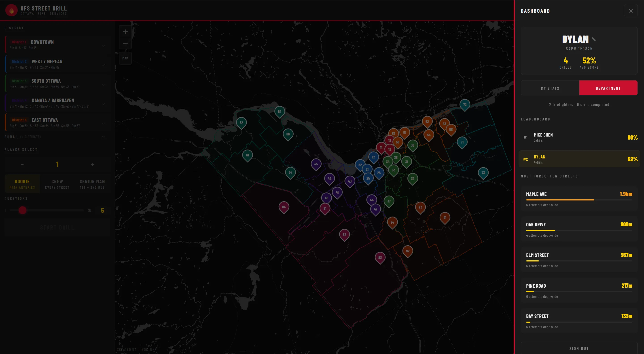Click SIGN OUT at the bottom
This screenshot has height=354, width=644.
[579, 348]
